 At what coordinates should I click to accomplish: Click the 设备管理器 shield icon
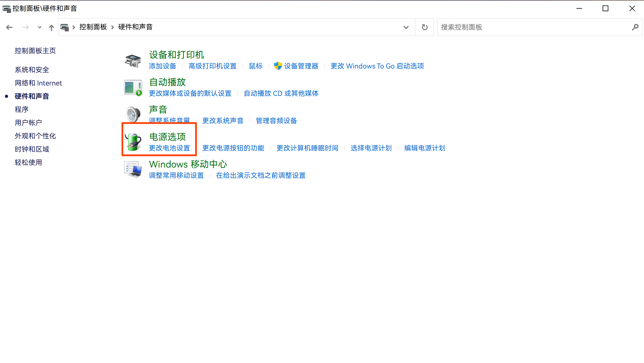tap(277, 66)
